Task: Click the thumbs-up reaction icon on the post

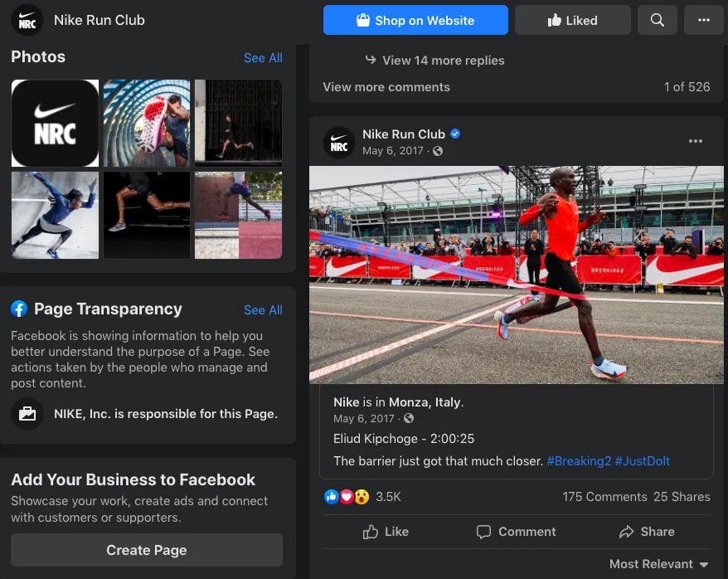Action: (x=332, y=496)
